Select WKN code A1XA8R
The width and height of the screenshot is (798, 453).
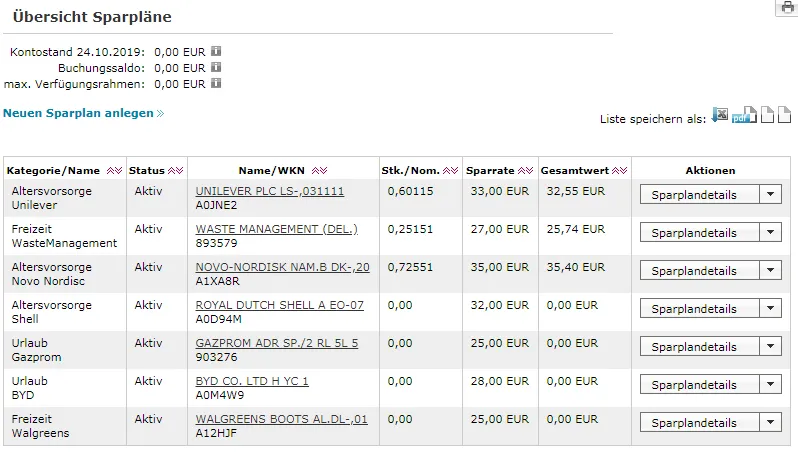point(217,281)
